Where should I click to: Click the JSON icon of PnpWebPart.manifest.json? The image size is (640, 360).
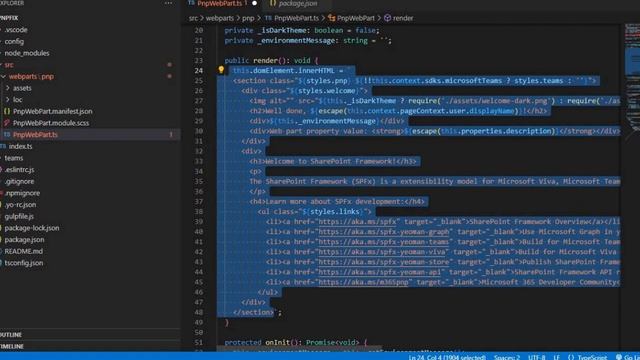[x=7, y=111]
